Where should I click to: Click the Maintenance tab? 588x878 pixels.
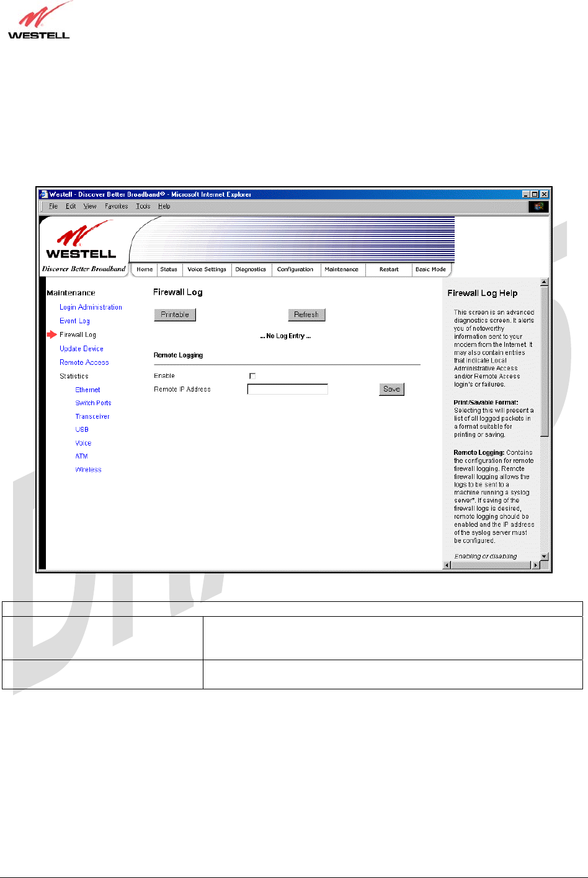pyautogui.click(x=342, y=269)
